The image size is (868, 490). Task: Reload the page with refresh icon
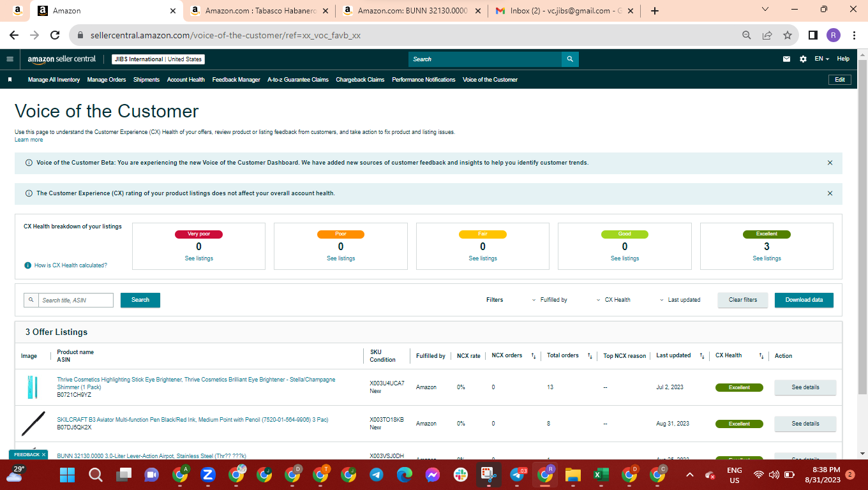pos(55,35)
